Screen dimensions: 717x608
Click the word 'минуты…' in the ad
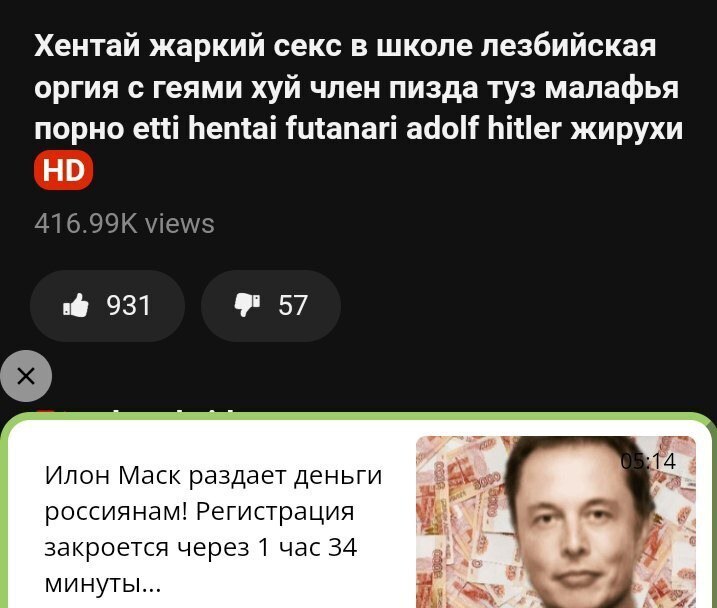[103, 583]
